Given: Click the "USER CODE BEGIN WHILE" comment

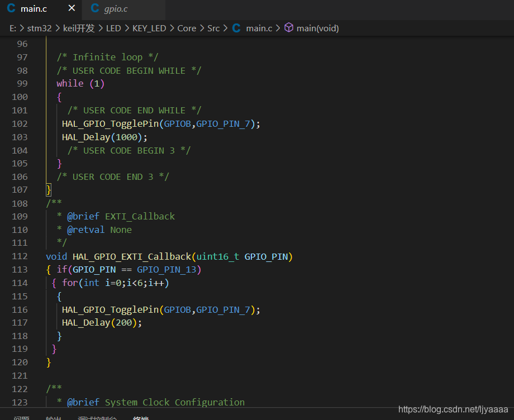Looking at the screenshot, I should pos(129,71).
